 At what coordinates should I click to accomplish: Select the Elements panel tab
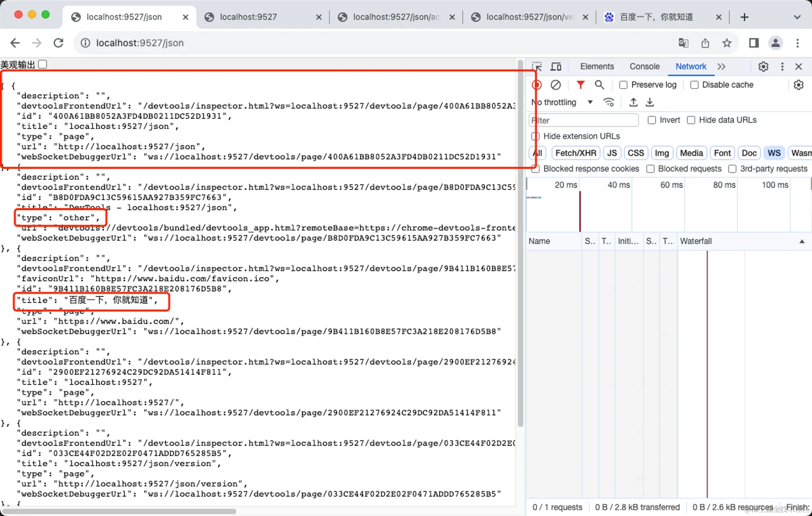coord(596,67)
